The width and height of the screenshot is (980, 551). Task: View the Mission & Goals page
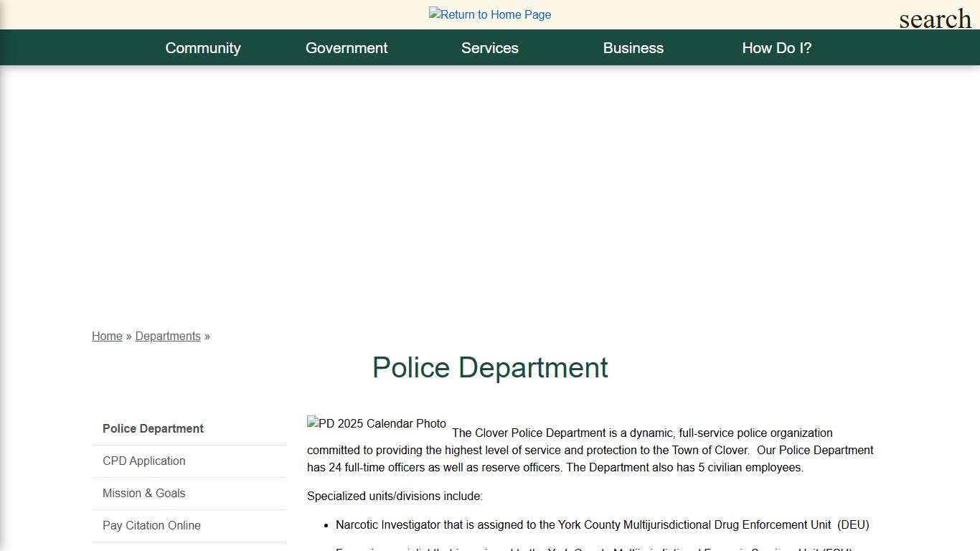click(x=143, y=493)
